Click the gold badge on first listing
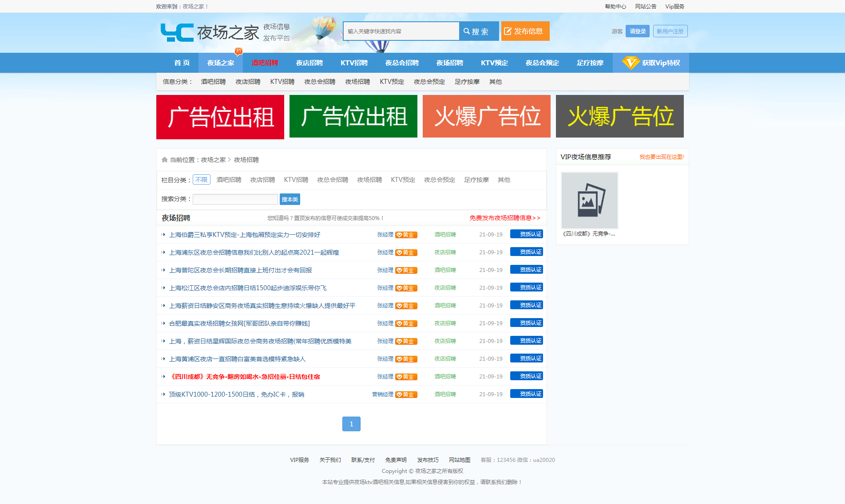Image resolution: width=845 pixels, height=504 pixels. click(x=406, y=235)
